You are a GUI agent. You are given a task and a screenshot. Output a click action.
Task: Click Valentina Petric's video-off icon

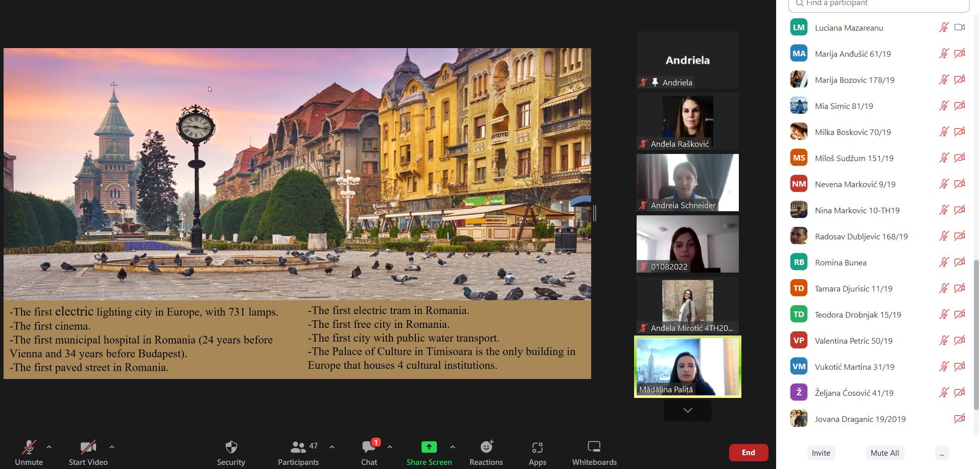coord(960,340)
